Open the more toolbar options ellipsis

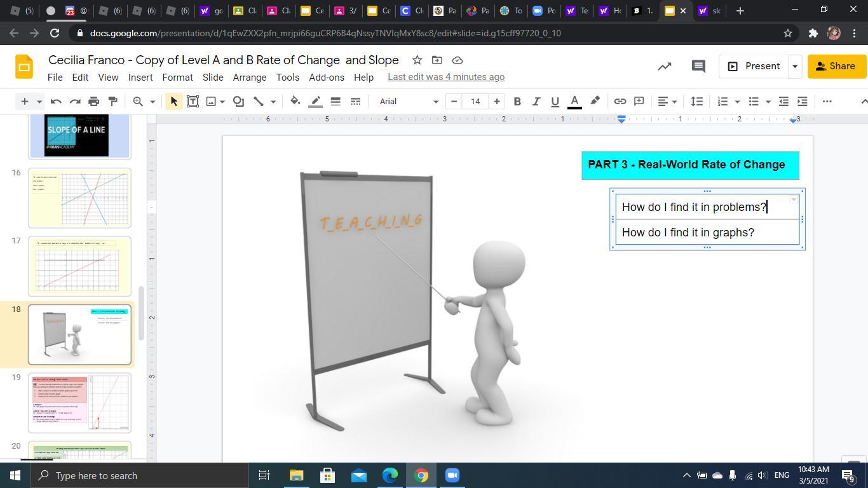[x=827, y=102]
